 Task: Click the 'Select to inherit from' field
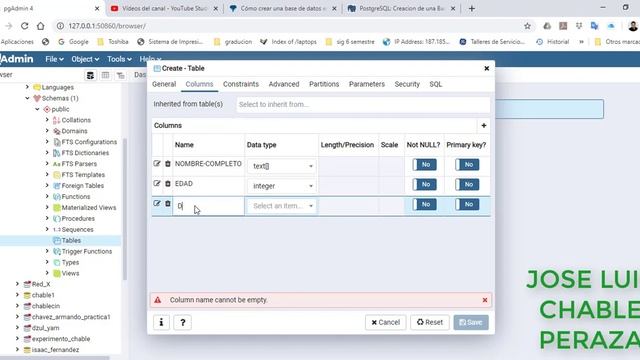click(x=363, y=104)
